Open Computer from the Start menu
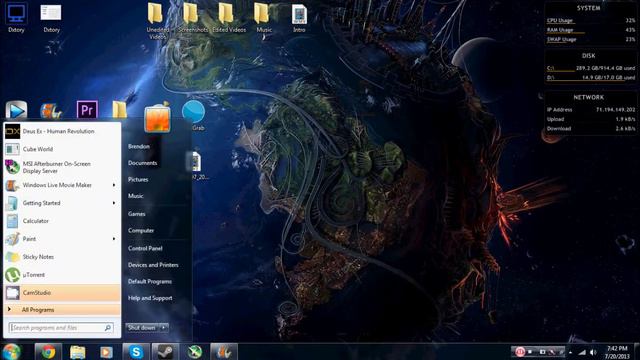Screen dimensions: 640x360 click(x=141, y=231)
